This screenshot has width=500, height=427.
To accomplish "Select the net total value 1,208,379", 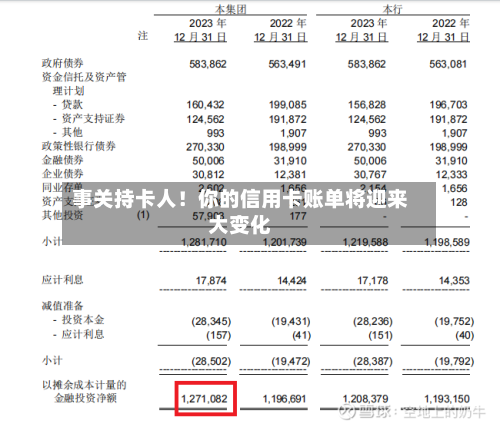I will (366, 399).
